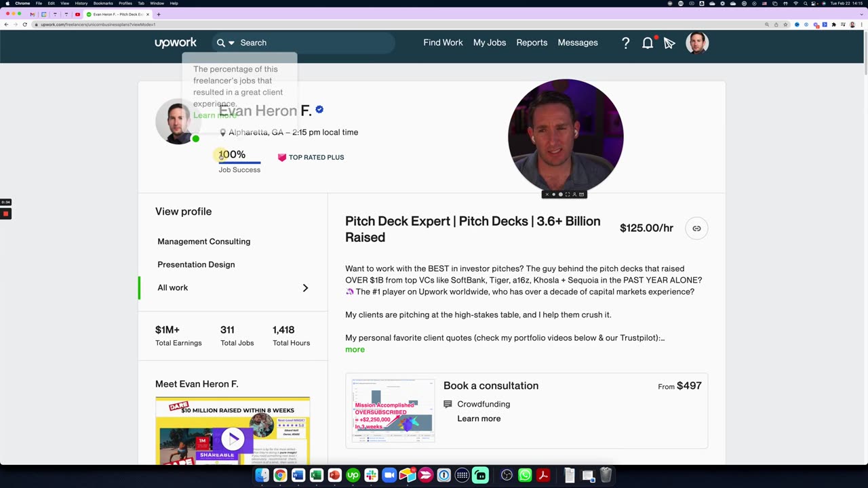Click the Learn more tooltip link
The height and width of the screenshot is (488, 868).
point(214,115)
